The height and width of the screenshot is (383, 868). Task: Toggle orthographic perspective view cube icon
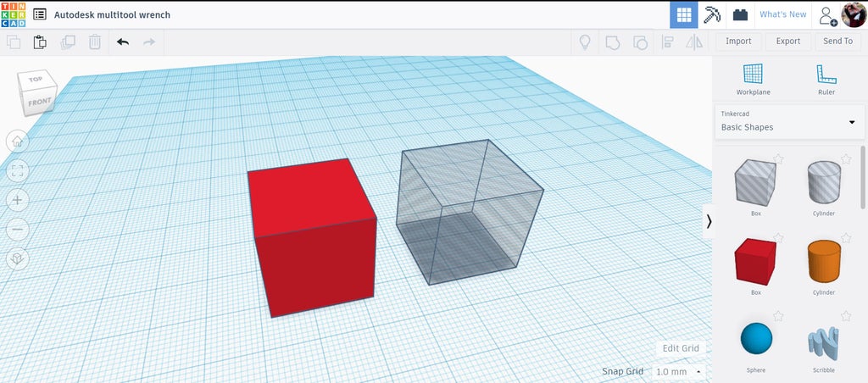17,258
